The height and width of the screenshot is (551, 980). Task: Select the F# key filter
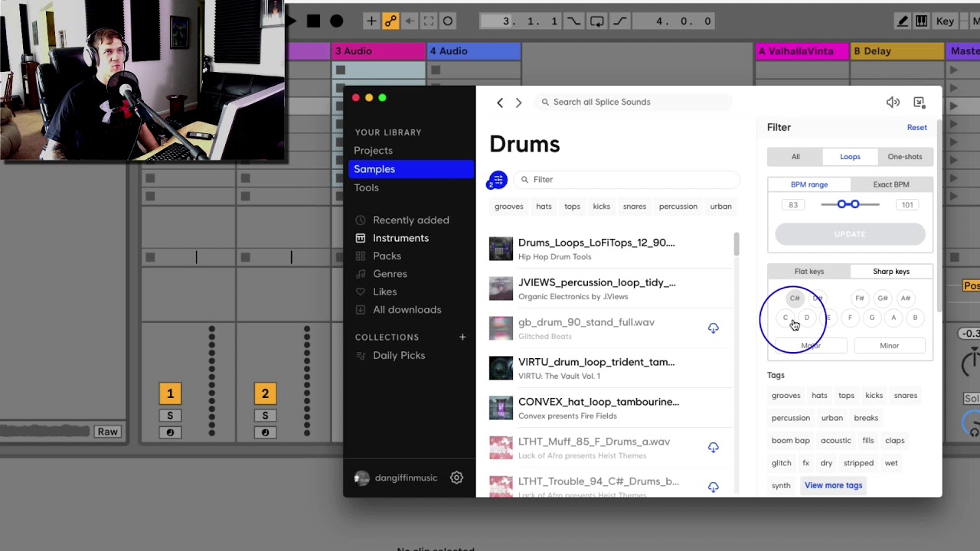coord(860,298)
